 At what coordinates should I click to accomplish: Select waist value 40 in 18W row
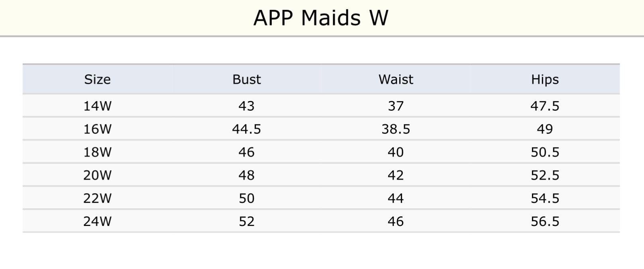coord(396,152)
